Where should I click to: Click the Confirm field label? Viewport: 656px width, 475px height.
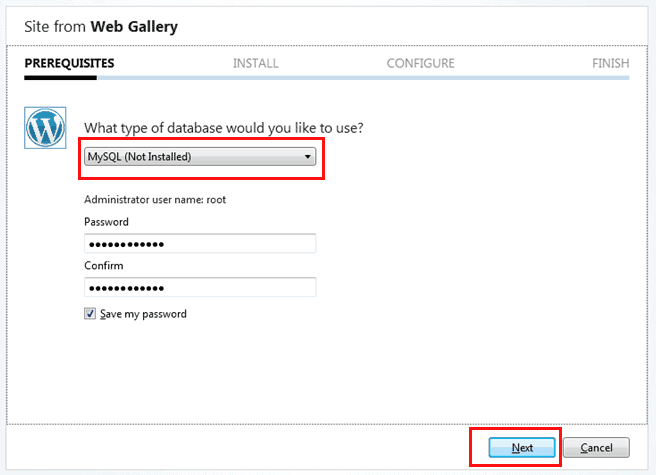(x=104, y=266)
